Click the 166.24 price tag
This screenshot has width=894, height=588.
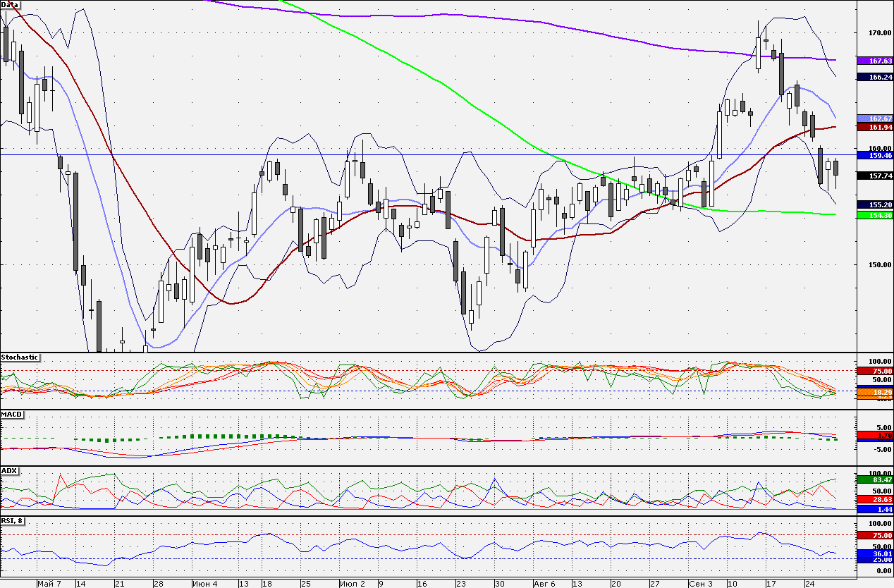click(875, 78)
